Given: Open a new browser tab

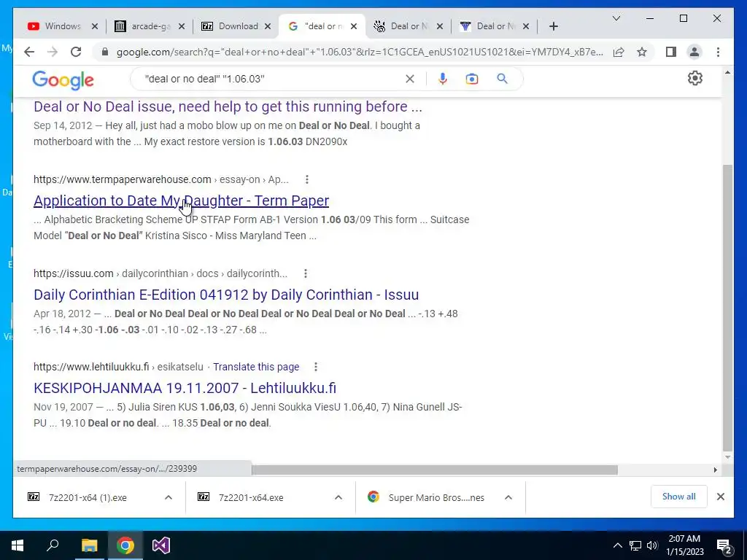Looking at the screenshot, I should 553,26.
